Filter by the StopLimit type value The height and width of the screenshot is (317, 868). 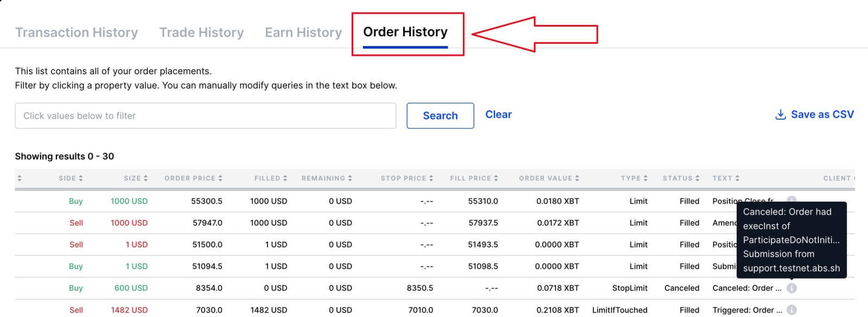coord(629,288)
